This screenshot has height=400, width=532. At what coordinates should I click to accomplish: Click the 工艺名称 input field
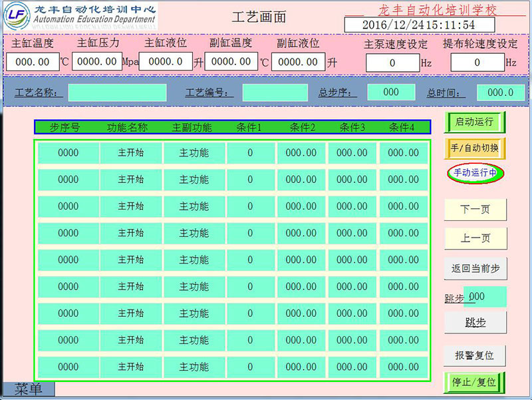pos(117,93)
